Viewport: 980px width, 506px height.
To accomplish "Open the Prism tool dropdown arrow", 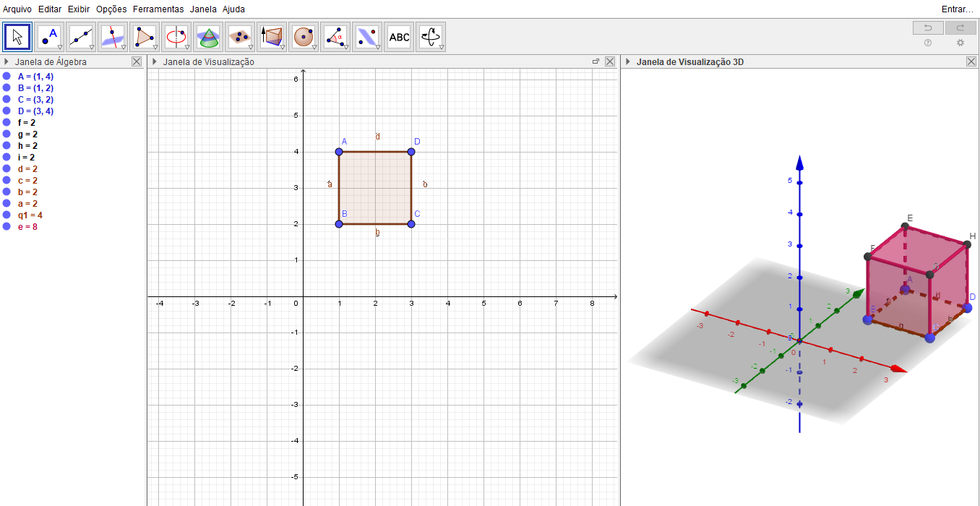I will (283, 47).
